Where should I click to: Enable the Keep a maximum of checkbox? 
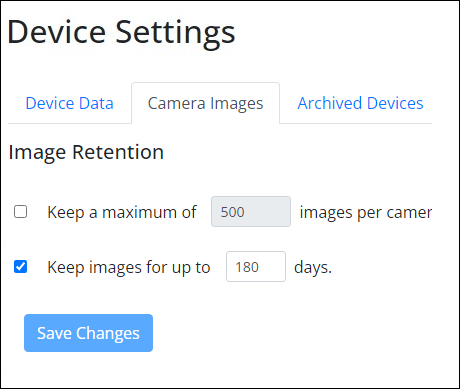[x=21, y=212]
